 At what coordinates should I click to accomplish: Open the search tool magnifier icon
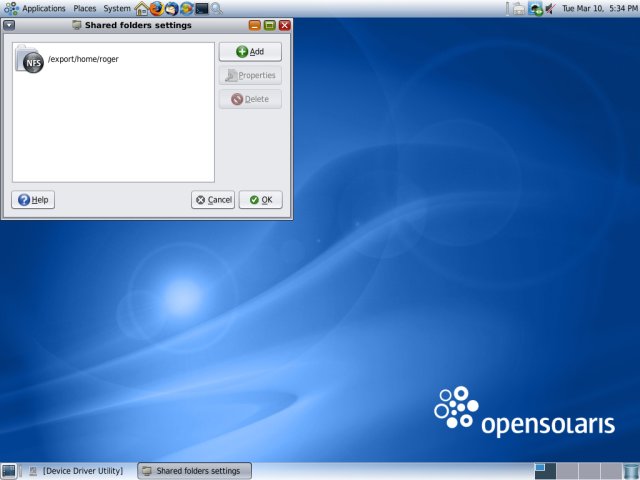pos(217,9)
